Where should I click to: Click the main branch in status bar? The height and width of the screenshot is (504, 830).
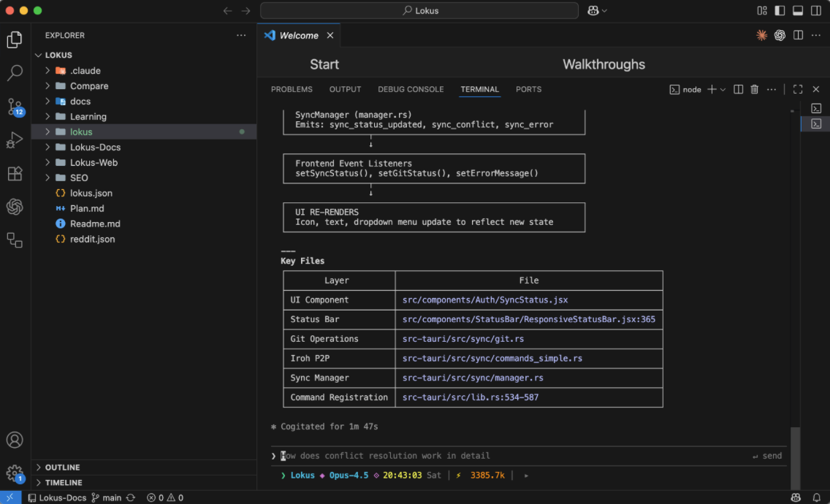tap(107, 497)
